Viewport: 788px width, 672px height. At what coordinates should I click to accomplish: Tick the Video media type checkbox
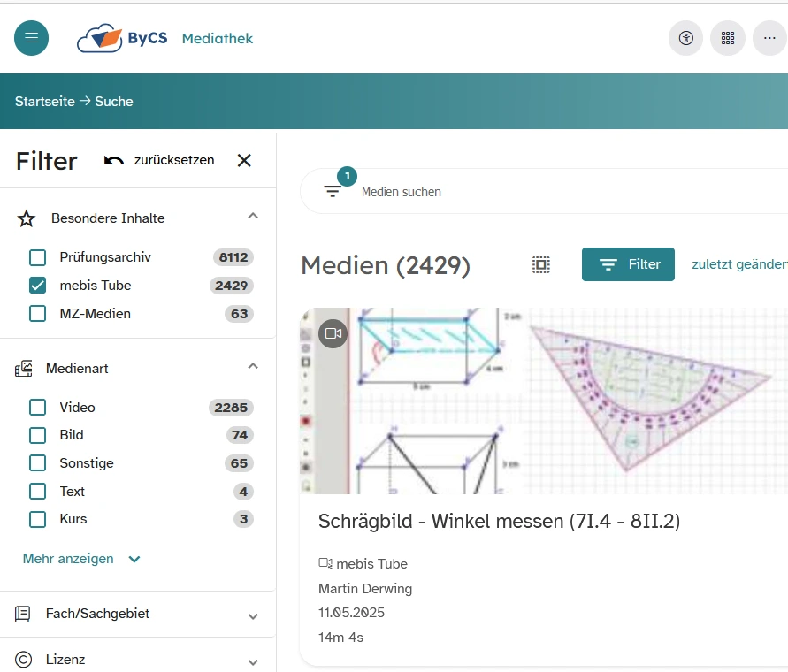[x=38, y=408]
